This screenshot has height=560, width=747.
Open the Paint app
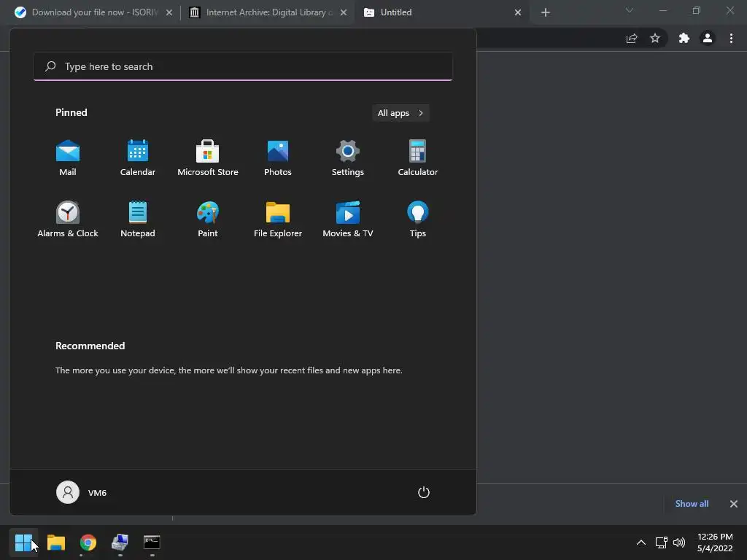point(208,219)
